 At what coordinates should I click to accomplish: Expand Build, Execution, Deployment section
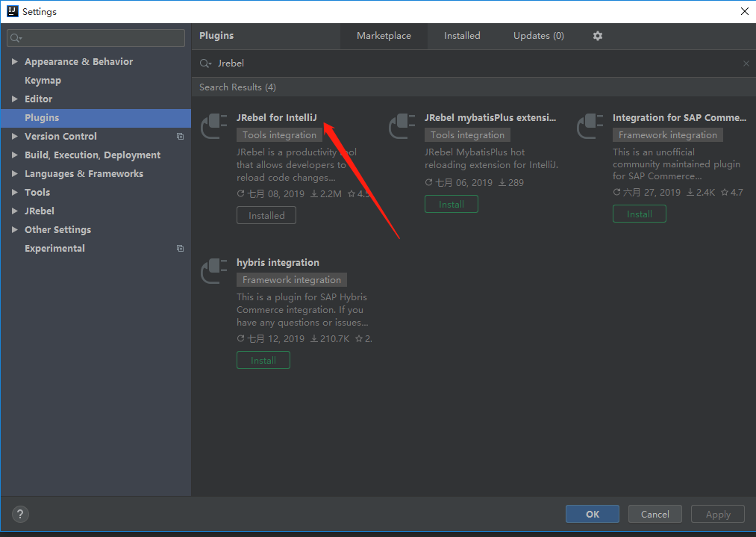(14, 155)
